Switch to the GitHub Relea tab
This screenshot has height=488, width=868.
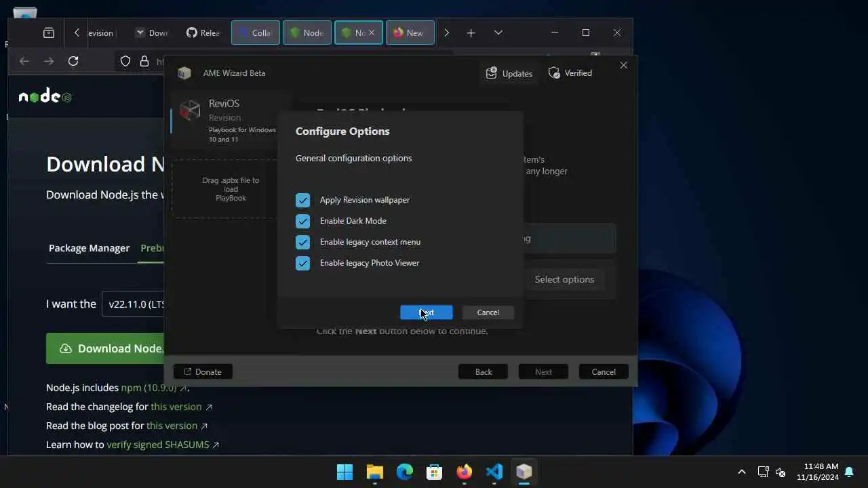pyautogui.click(x=203, y=33)
